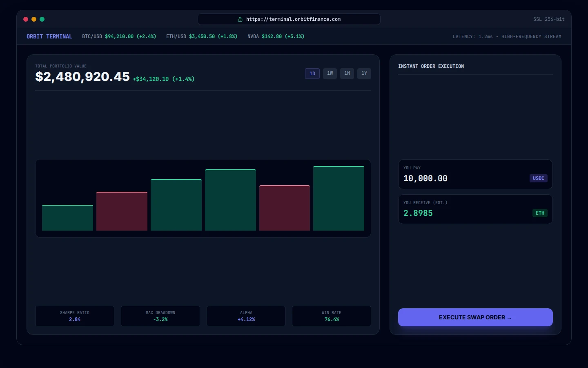The image size is (588, 368).
Task: Click the Win Rate stat card
Action: (332, 316)
